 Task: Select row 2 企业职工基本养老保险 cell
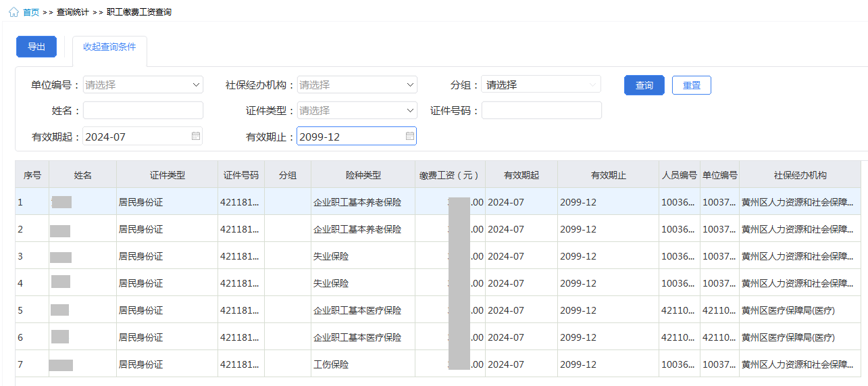(363, 229)
